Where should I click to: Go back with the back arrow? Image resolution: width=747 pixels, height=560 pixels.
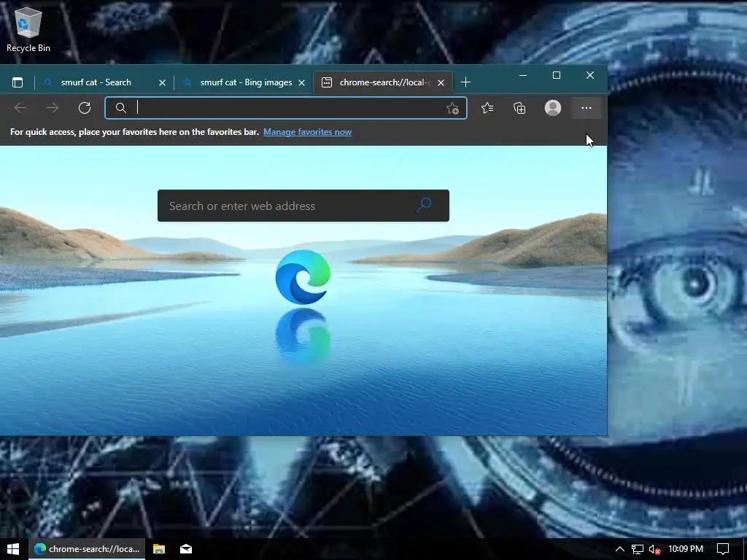click(x=20, y=108)
